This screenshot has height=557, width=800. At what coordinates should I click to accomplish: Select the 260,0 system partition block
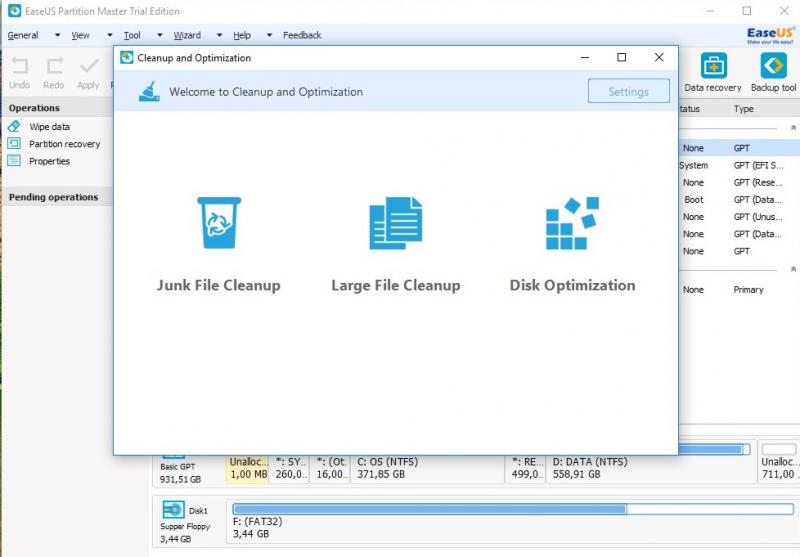290,468
